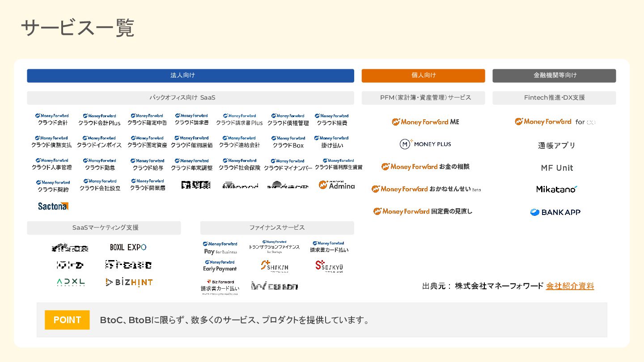The height and width of the screenshot is (362, 644).
Task: Open the クラウド経費 logo
Action: [332, 119]
